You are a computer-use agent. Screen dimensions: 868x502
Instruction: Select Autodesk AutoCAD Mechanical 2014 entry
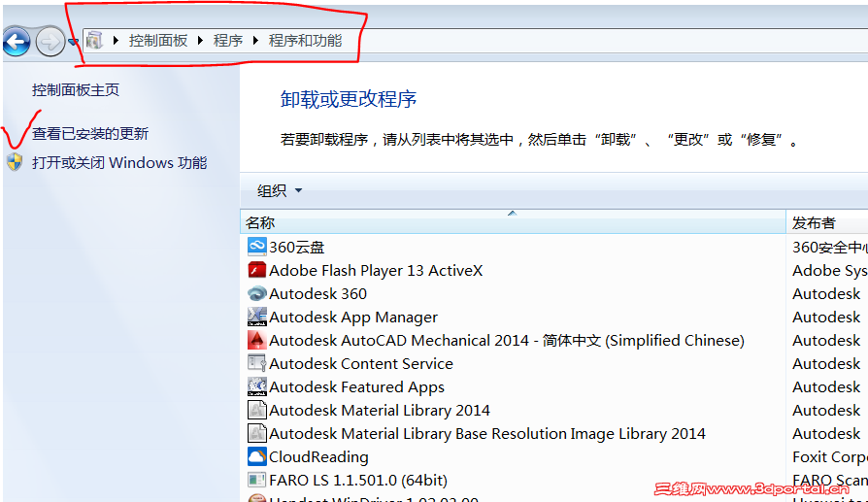(x=507, y=340)
